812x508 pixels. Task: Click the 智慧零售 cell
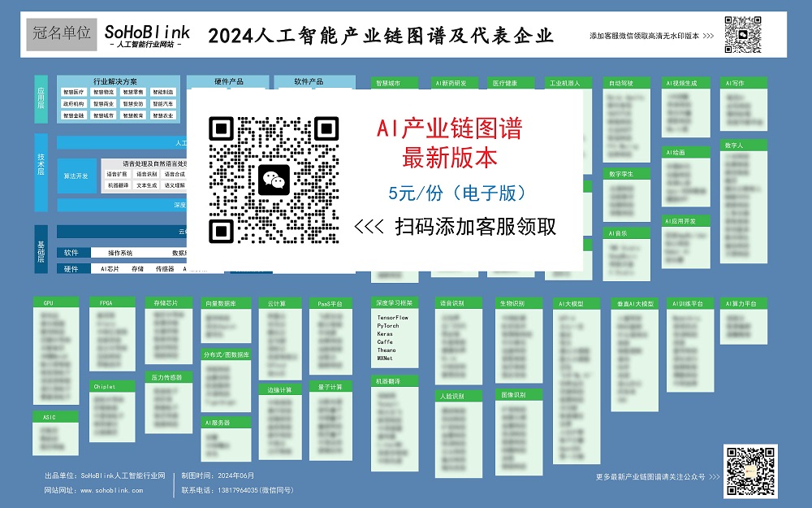(x=133, y=93)
